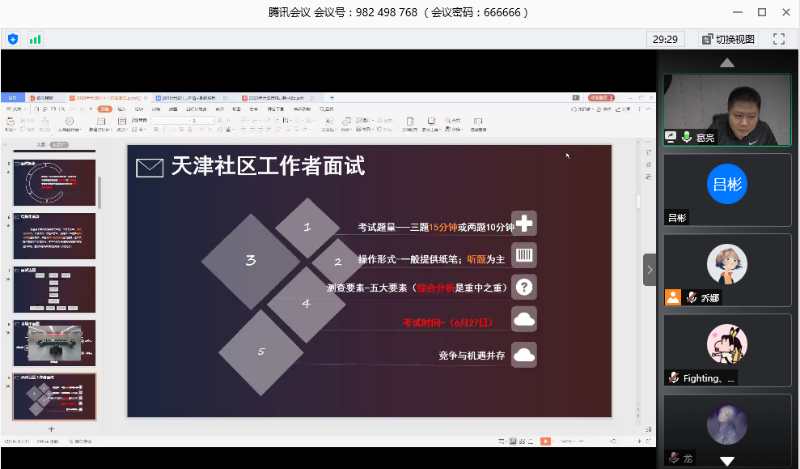Click the plus icon in slide
800x469 pixels.
524,223
